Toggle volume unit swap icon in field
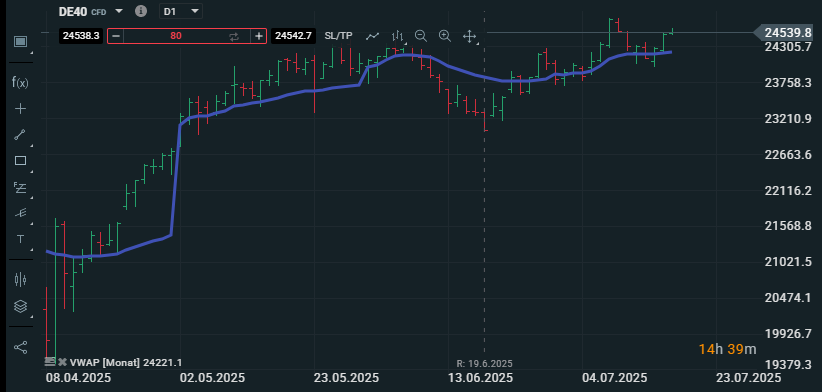This screenshot has width=822, height=392. point(234,36)
